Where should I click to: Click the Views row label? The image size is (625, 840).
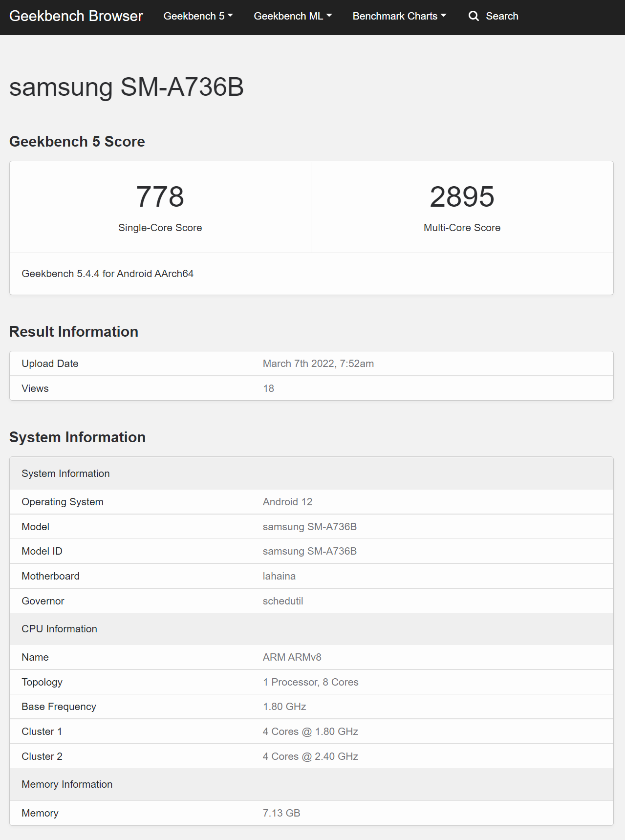pyautogui.click(x=35, y=388)
